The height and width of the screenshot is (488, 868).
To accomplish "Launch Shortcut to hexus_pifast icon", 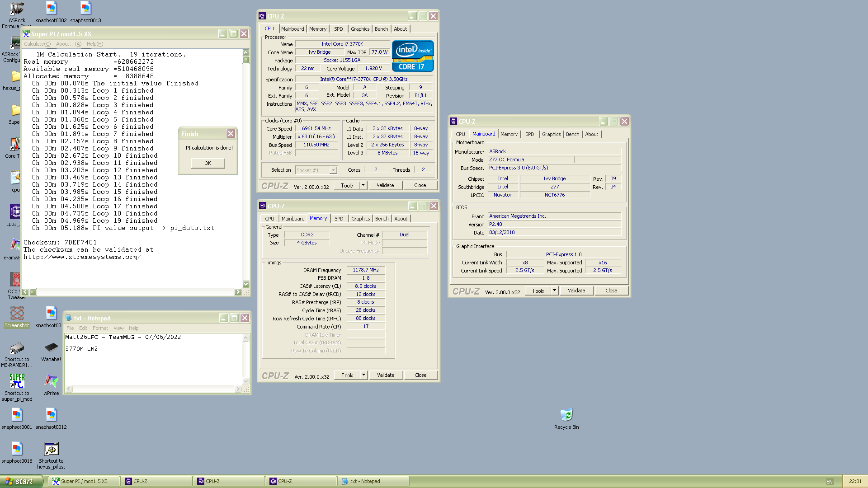I will coord(51,455).
